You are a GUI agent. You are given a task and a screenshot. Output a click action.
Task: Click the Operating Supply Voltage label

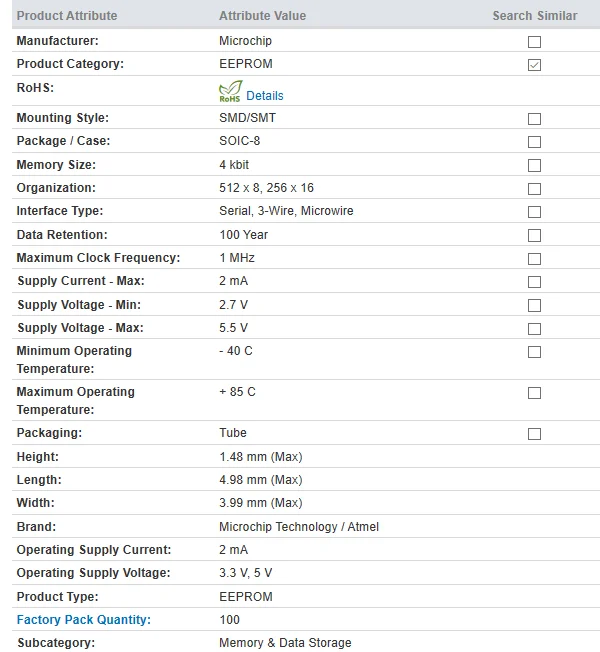pyautogui.click(x=94, y=573)
